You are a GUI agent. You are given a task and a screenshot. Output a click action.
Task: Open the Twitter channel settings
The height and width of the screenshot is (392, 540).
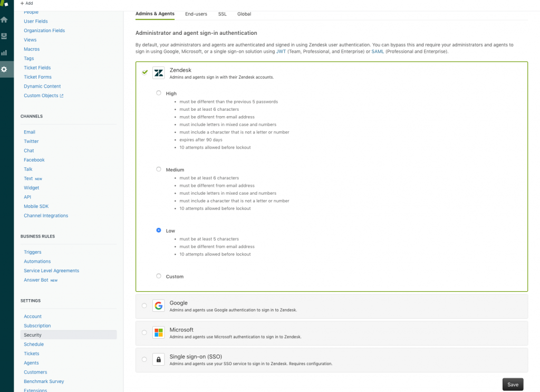pos(31,141)
